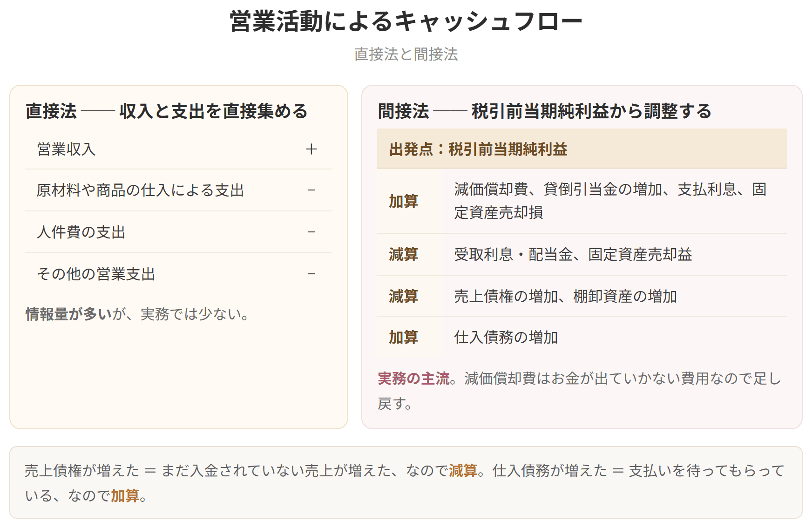The width and height of the screenshot is (812, 528).
Task: Select the text 減価償却費、貸倒引当金の増加、支払利息、固定資産売却損
Action: pyautogui.click(x=610, y=201)
